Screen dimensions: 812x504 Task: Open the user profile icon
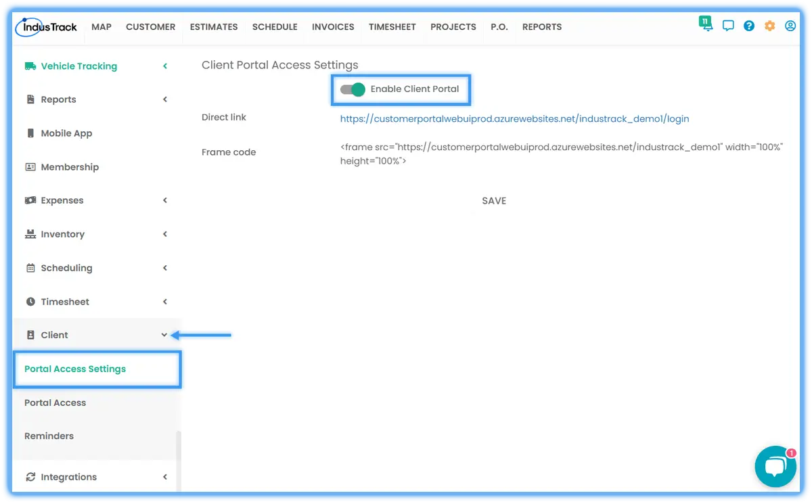(790, 26)
